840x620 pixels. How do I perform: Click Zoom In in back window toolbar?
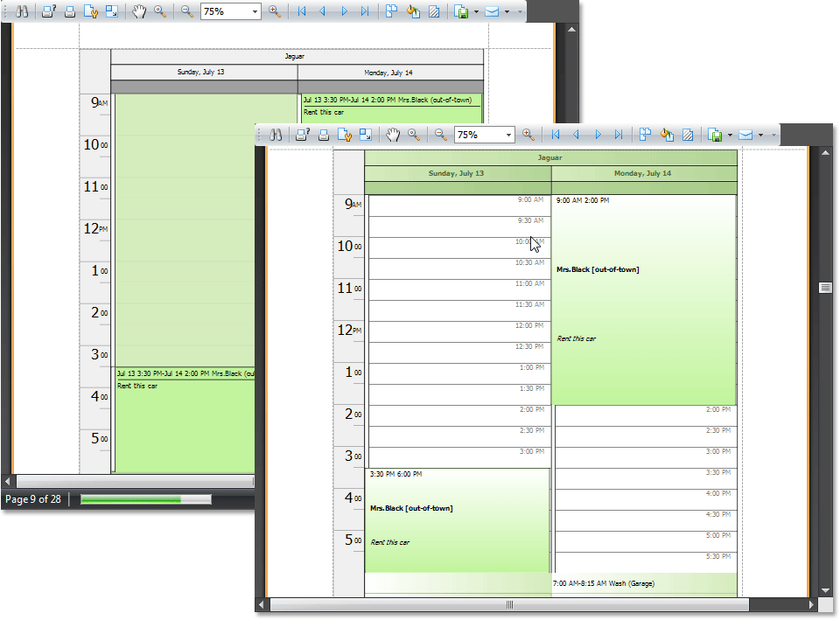tap(274, 11)
